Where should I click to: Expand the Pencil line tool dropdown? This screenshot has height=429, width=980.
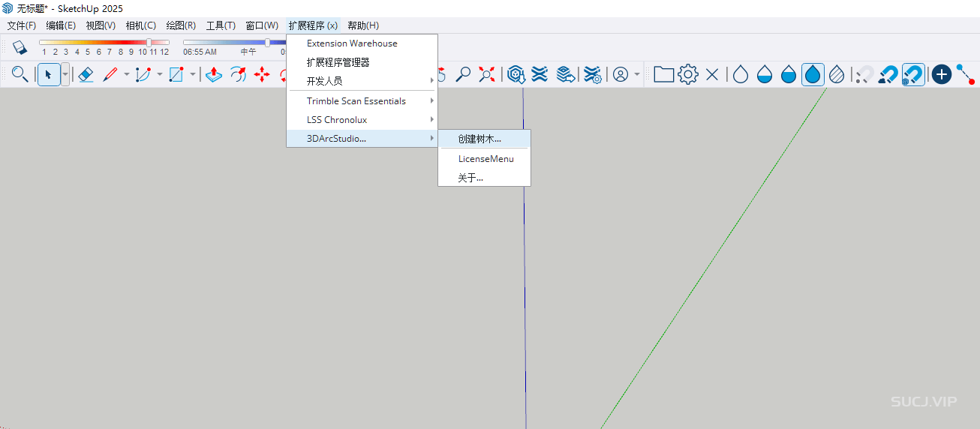pos(127,74)
